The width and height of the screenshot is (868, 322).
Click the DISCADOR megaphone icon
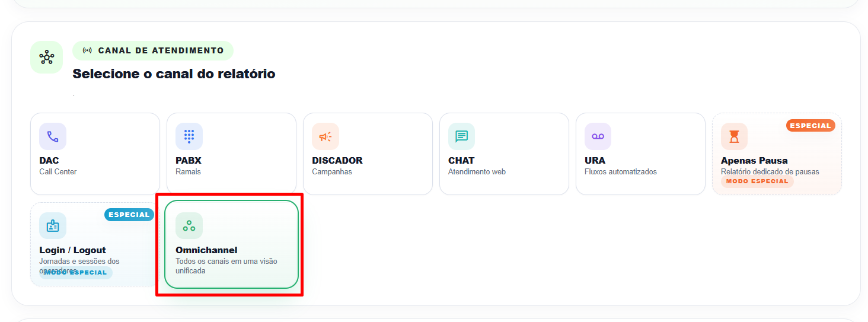pyautogui.click(x=325, y=136)
